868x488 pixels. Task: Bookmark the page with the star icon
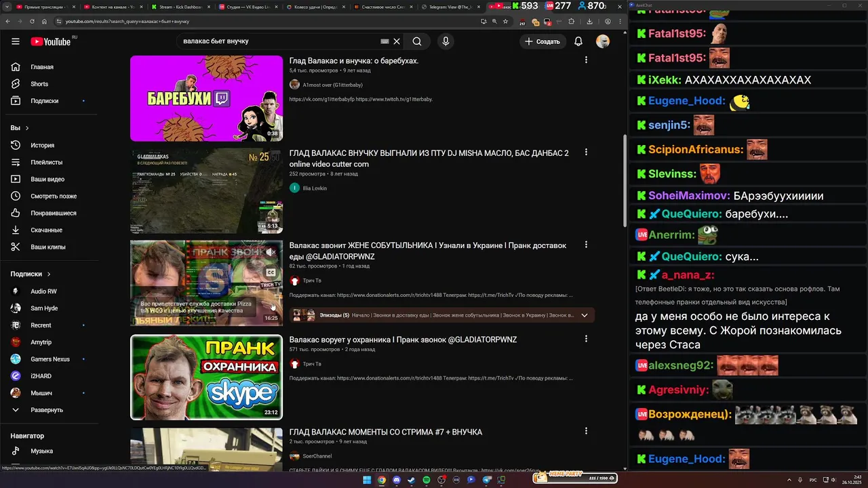click(x=505, y=21)
